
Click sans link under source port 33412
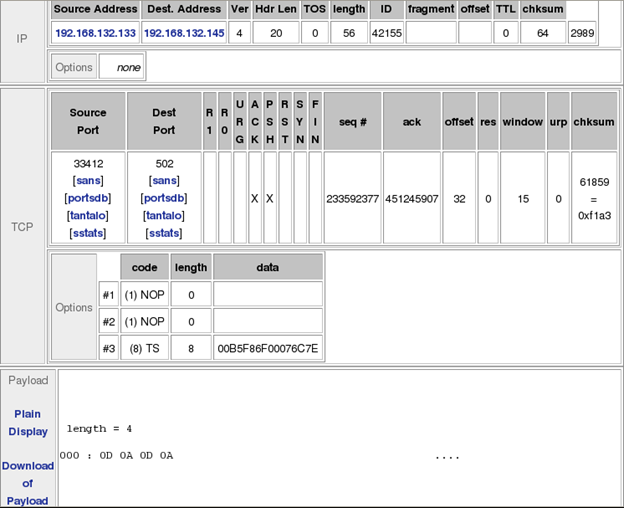[88, 180]
